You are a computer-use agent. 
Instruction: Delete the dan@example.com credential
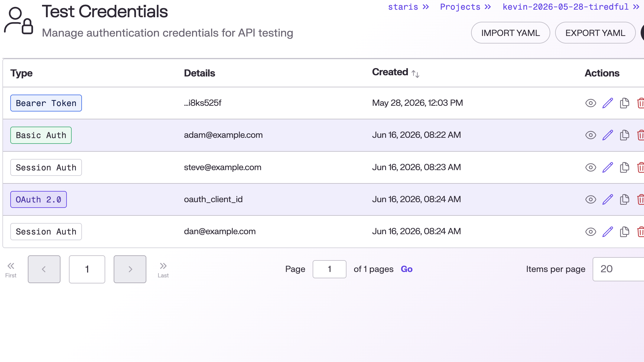tap(641, 232)
